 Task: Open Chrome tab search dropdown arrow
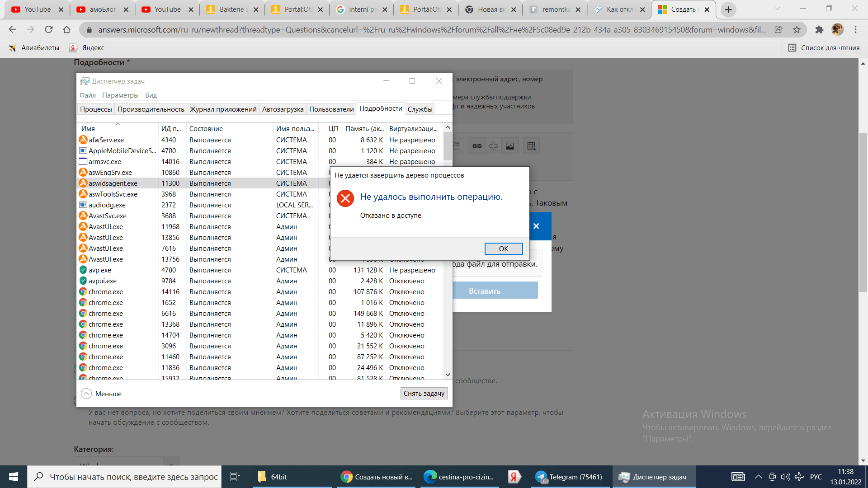coord(777,9)
